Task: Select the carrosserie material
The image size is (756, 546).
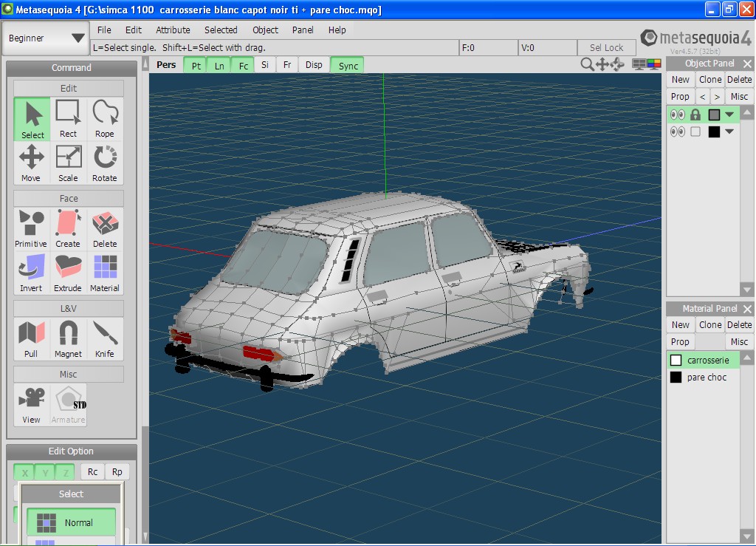Action: (x=704, y=361)
